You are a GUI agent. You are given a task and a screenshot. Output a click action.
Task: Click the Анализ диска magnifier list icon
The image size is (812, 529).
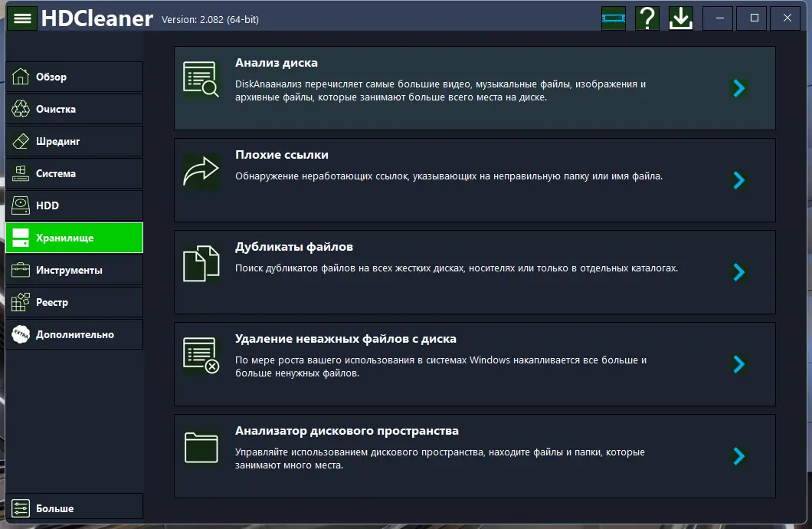[x=201, y=79]
